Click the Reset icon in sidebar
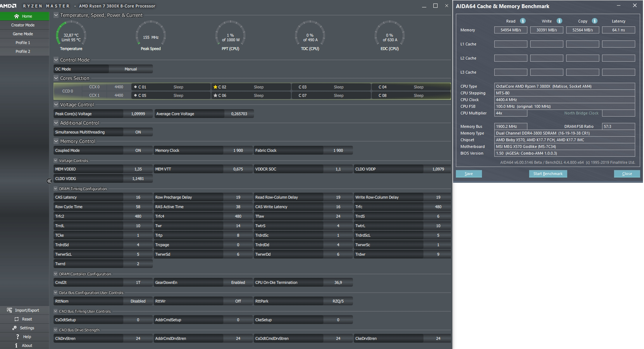Image resolution: width=644 pixels, height=349 pixels. coord(17,319)
